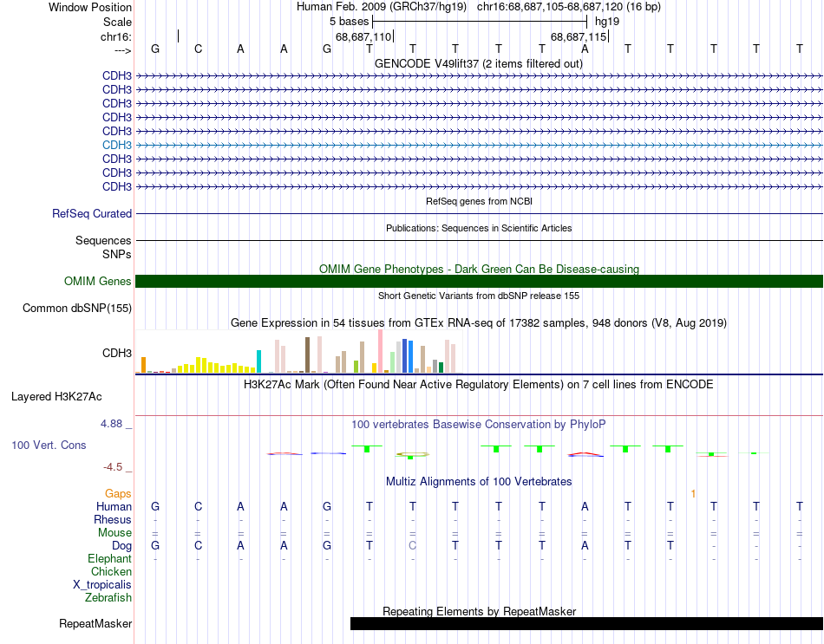Click 'Publications: Sequences in Scientific Articles' title
The height and width of the screenshot is (644, 824).
[x=479, y=228]
